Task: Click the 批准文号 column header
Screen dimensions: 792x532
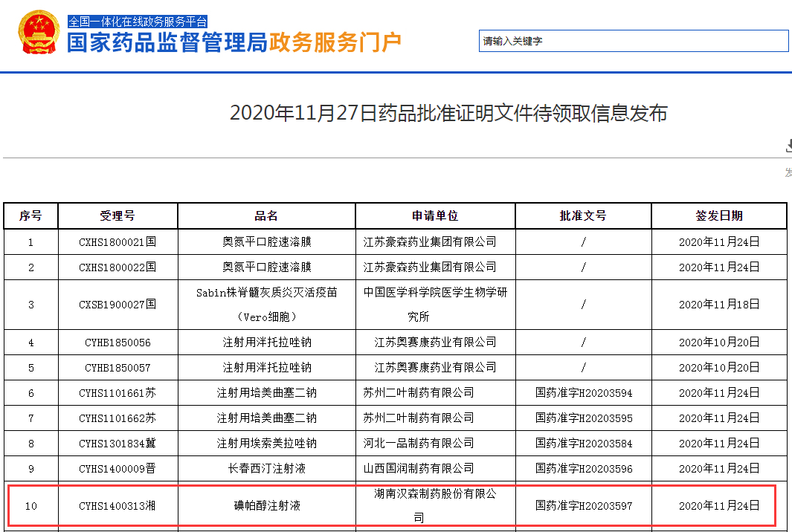Action: point(583,216)
